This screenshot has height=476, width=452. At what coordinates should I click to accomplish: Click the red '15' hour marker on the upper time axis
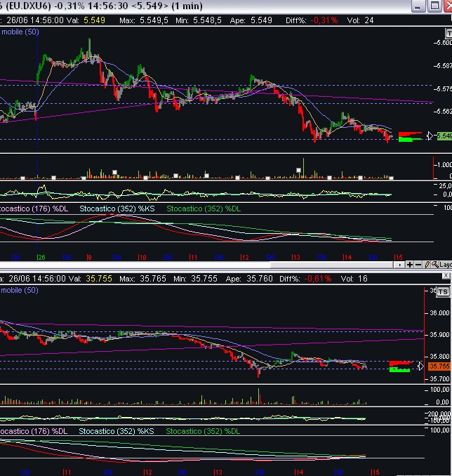(x=398, y=258)
